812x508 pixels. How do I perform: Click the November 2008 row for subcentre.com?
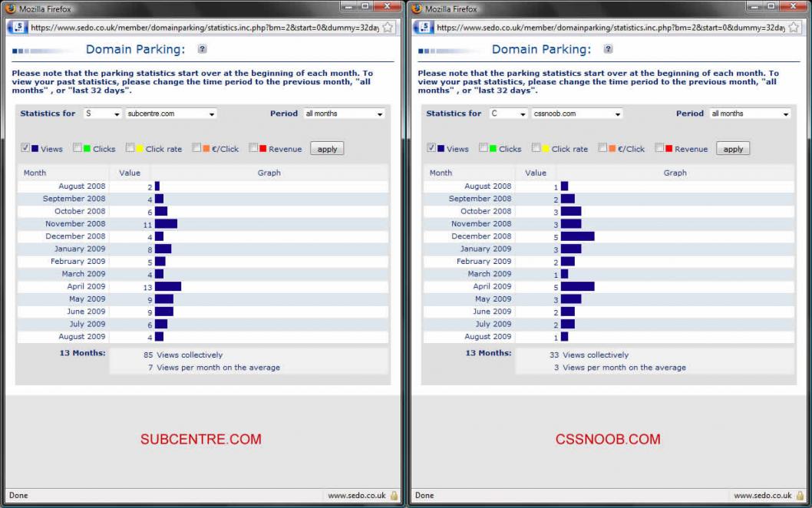click(x=203, y=224)
